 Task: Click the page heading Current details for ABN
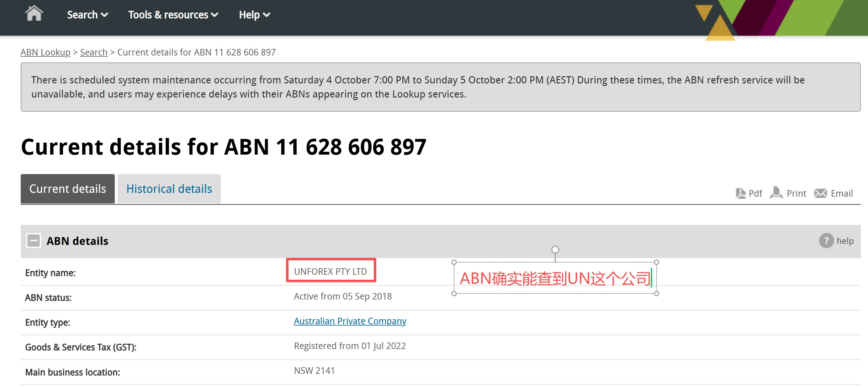[x=223, y=147]
